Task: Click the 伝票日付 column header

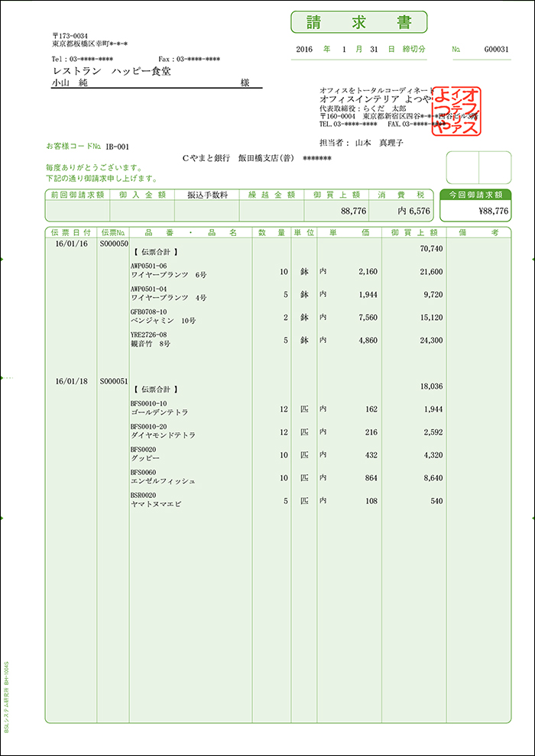Action: coord(71,232)
